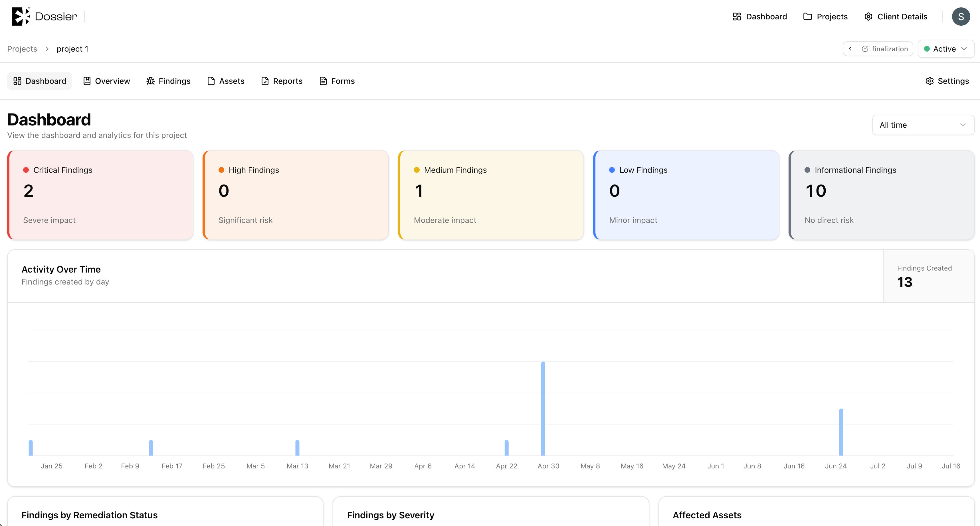Click the finalization checkmark icon
The width and height of the screenshot is (980, 526).
point(865,49)
